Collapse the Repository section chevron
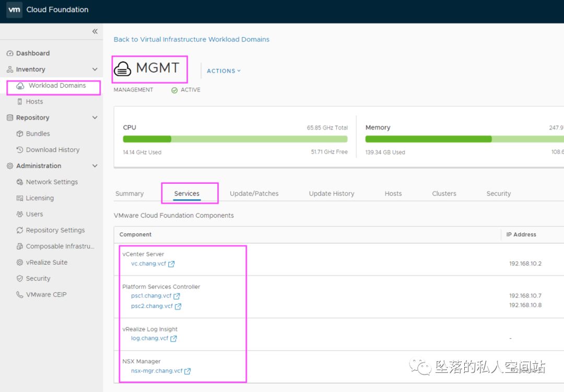This screenshot has height=392, width=564. [95, 117]
